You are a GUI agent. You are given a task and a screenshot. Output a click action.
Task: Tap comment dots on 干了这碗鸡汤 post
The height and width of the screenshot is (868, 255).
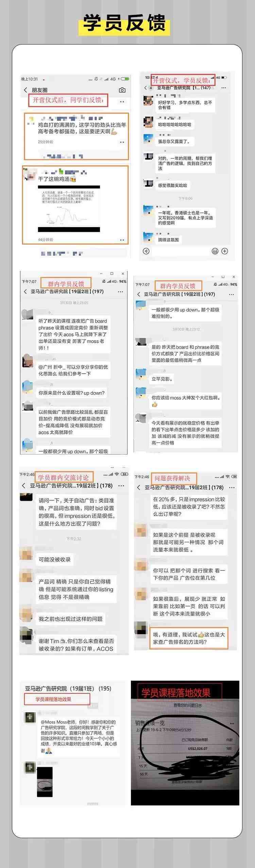click(x=122, y=240)
